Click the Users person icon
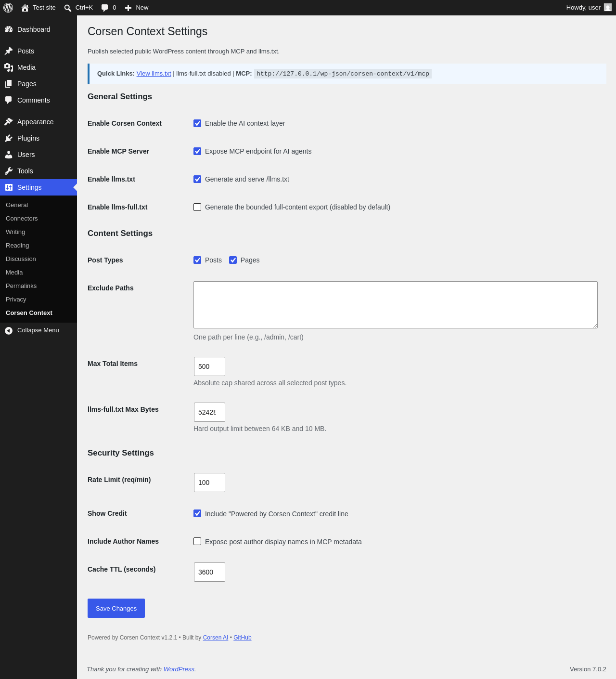Image resolution: width=616 pixels, height=679 pixels. click(9, 155)
